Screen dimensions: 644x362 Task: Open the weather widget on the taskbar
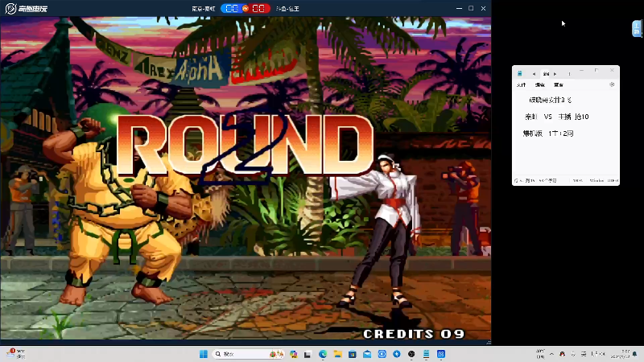coord(16,354)
